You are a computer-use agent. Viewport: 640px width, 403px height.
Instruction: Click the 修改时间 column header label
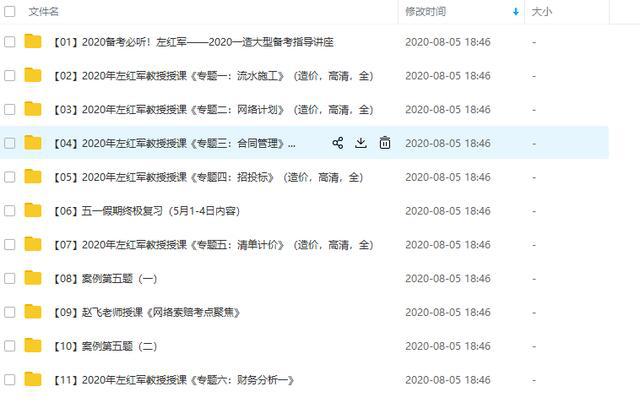[425, 12]
